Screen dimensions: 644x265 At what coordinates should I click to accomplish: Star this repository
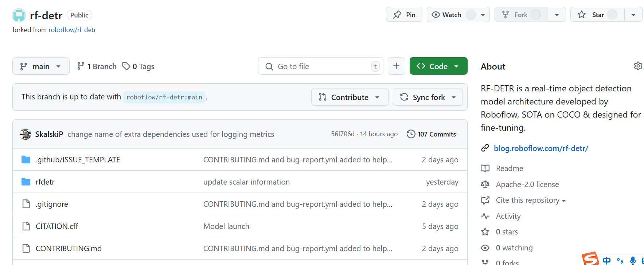click(x=597, y=15)
